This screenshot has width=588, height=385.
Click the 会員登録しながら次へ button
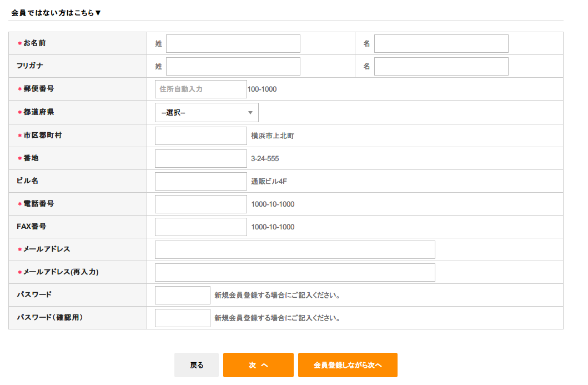click(x=348, y=365)
